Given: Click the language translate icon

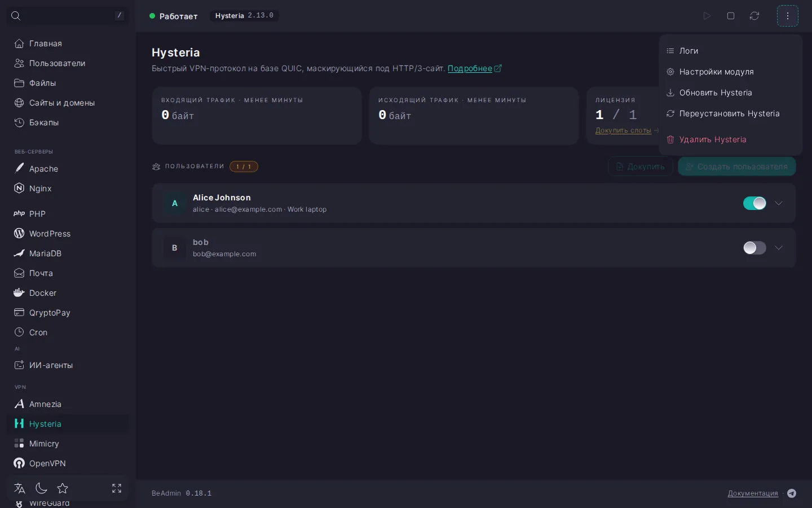Looking at the screenshot, I should (20, 488).
